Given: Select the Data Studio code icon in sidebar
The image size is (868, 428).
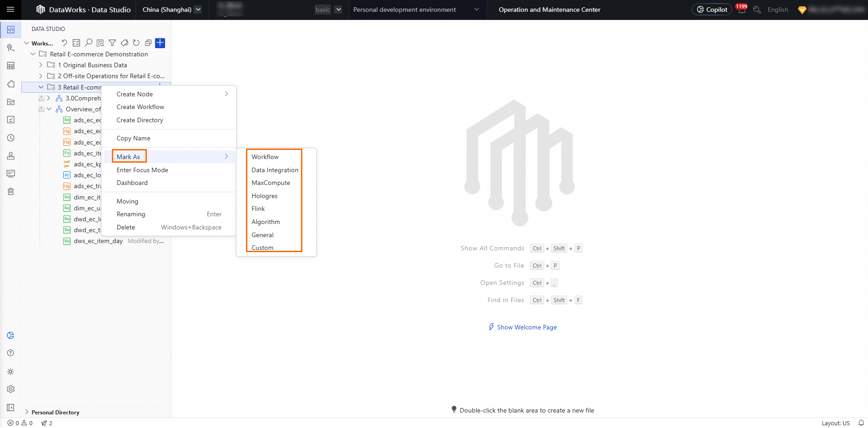Looking at the screenshot, I should [x=10, y=30].
